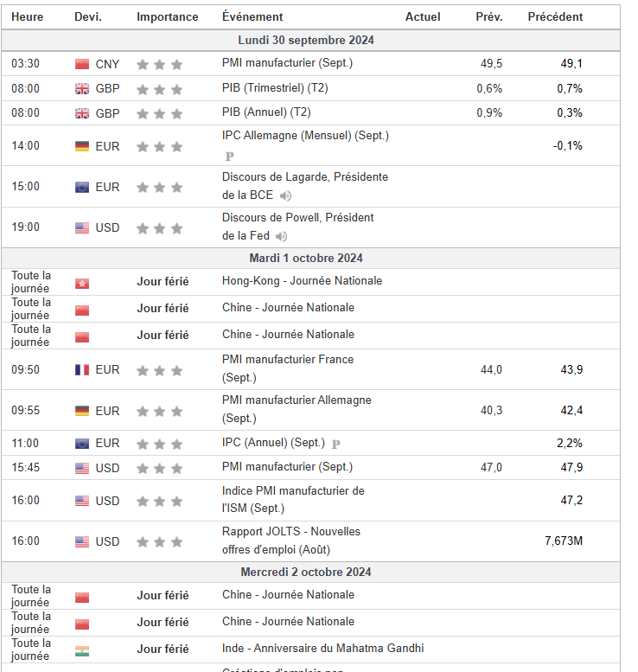Viewport: 638px width, 672px height.
Task: Open the Hong-Kong Journée Nationale event
Action: point(302,281)
